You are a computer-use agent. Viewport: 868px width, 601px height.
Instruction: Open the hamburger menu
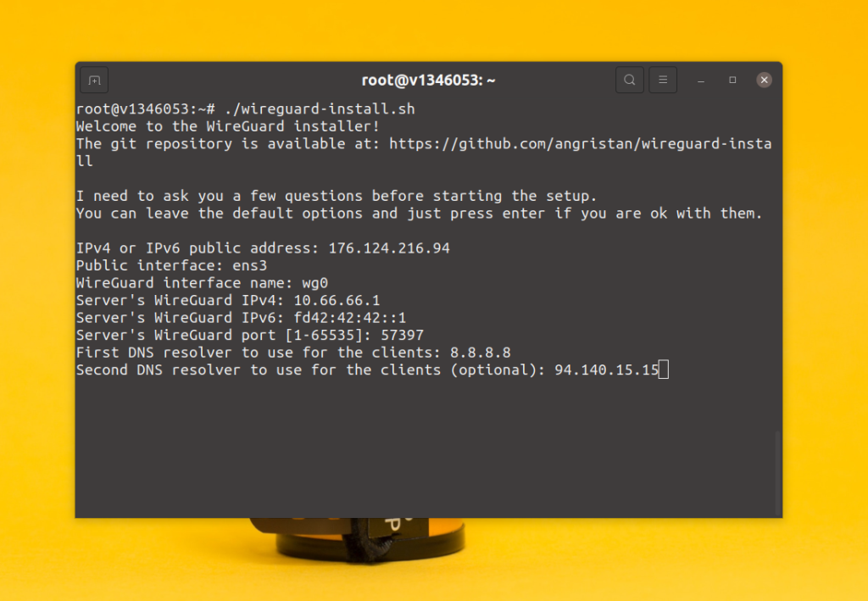(x=663, y=81)
